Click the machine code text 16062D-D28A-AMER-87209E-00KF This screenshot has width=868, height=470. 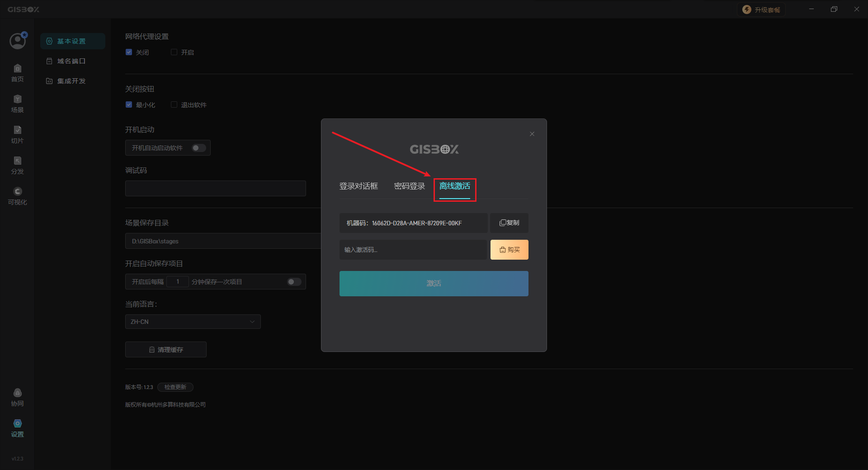pos(417,223)
